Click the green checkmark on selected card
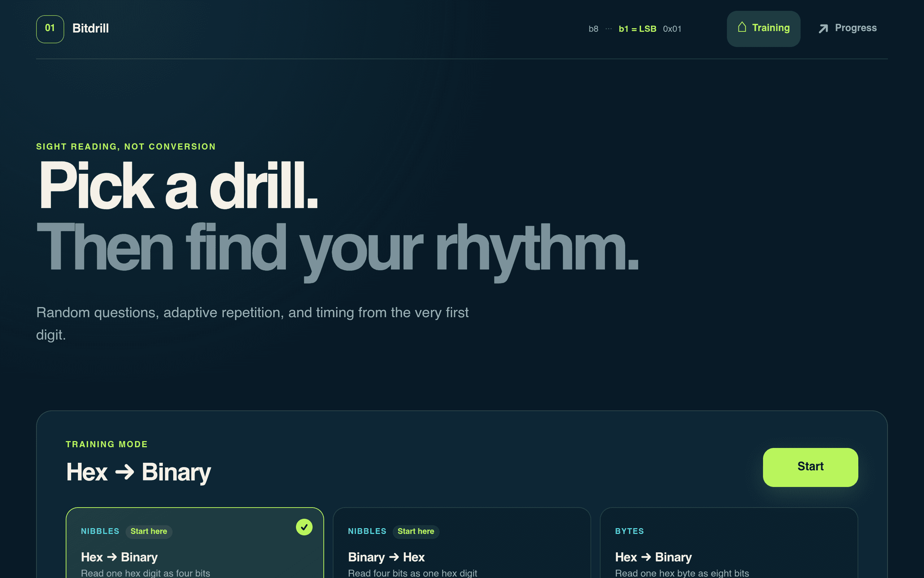Image resolution: width=924 pixels, height=578 pixels. click(304, 527)
